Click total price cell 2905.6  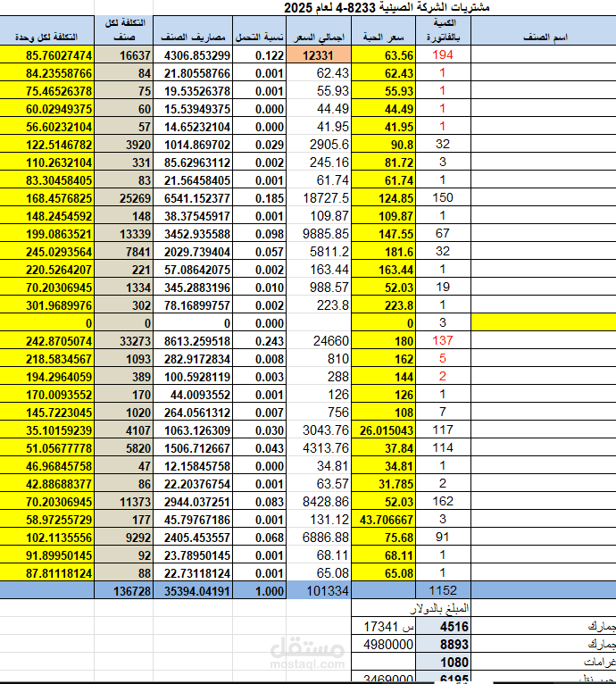click(319, 145)
